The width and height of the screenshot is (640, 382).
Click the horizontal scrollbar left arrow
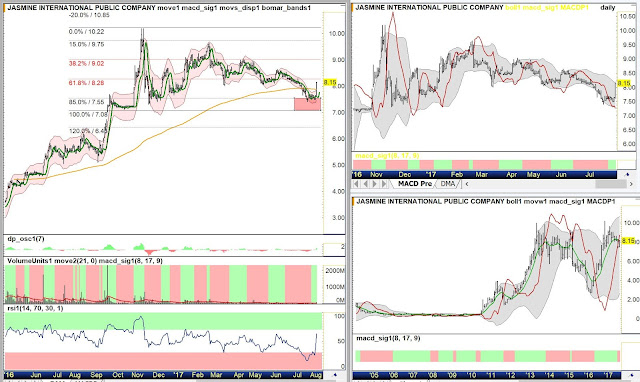[x=467, y=184]
